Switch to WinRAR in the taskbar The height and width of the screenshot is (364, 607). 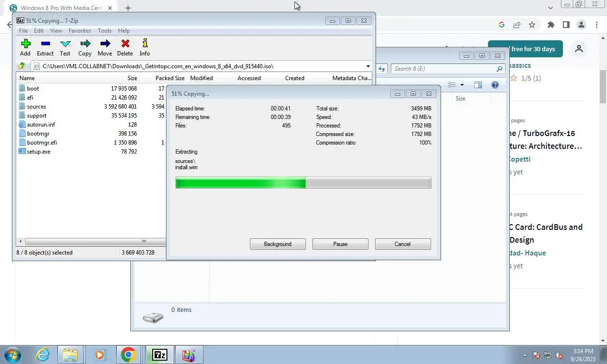[x=189, y=355]
